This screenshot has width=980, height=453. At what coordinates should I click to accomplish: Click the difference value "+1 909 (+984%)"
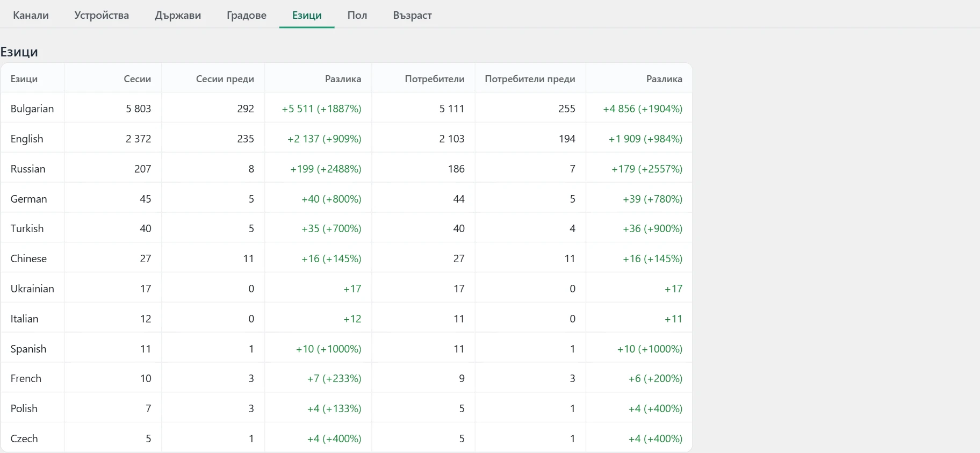645,139
